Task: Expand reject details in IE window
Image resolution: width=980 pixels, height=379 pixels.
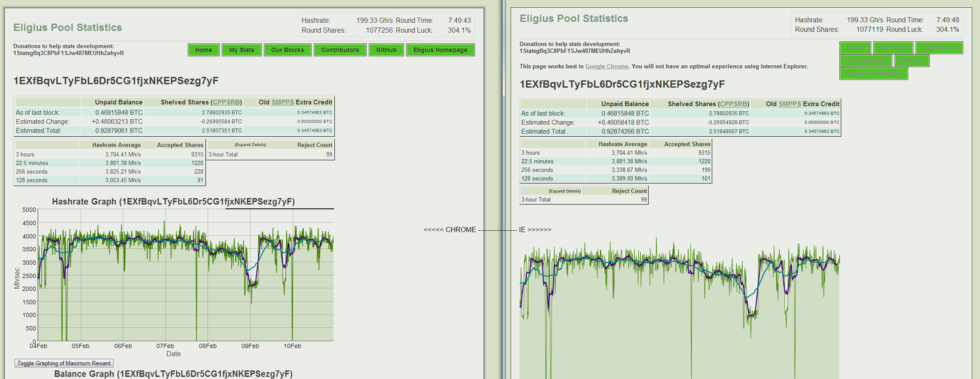Action: tap(565, 191)
